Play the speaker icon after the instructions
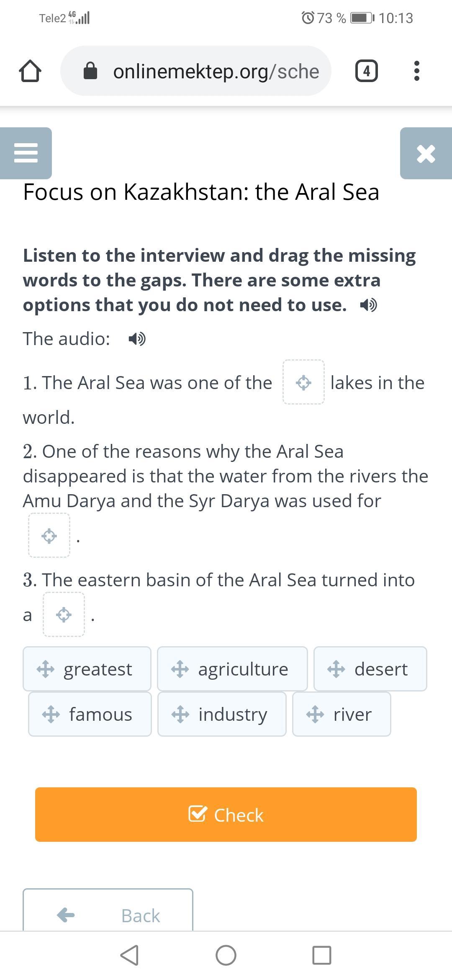 point(368,305)
